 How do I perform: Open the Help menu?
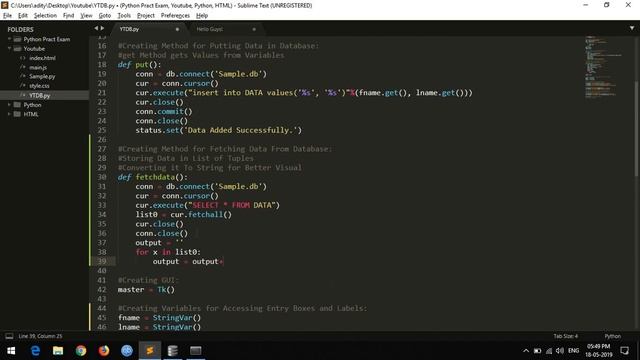coord(202,16)
